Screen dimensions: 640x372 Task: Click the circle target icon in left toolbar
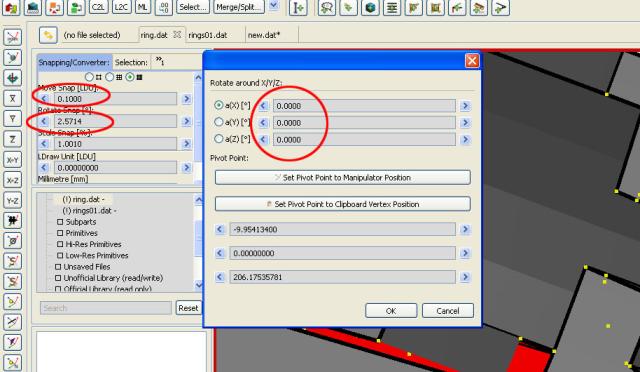[12, 241]
